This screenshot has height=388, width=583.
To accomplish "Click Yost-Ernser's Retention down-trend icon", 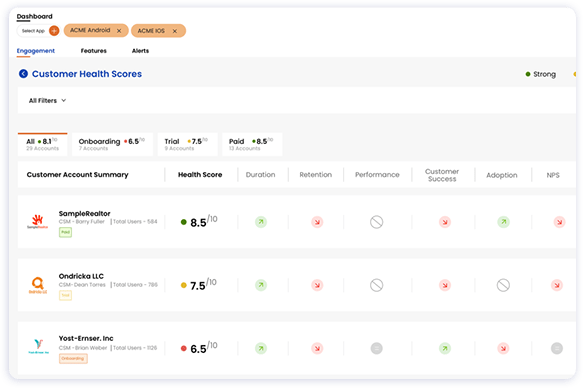I will pos(317,349).
